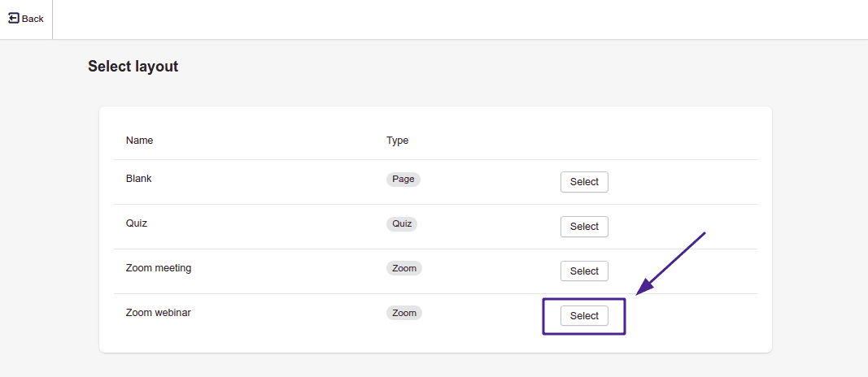Click the empty top header bar

456,19
